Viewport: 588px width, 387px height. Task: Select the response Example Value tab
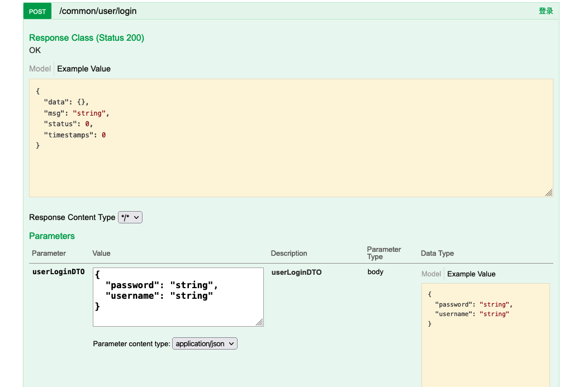coord(84,69)
